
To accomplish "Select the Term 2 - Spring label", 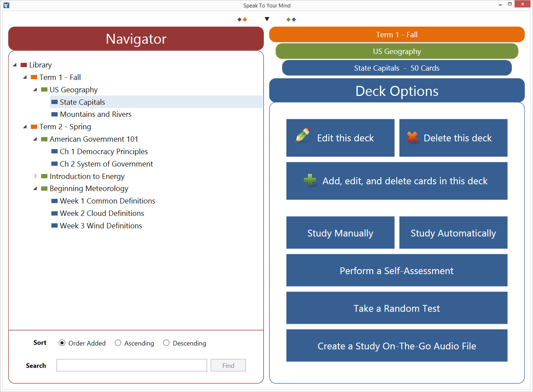I will [65, 127].
